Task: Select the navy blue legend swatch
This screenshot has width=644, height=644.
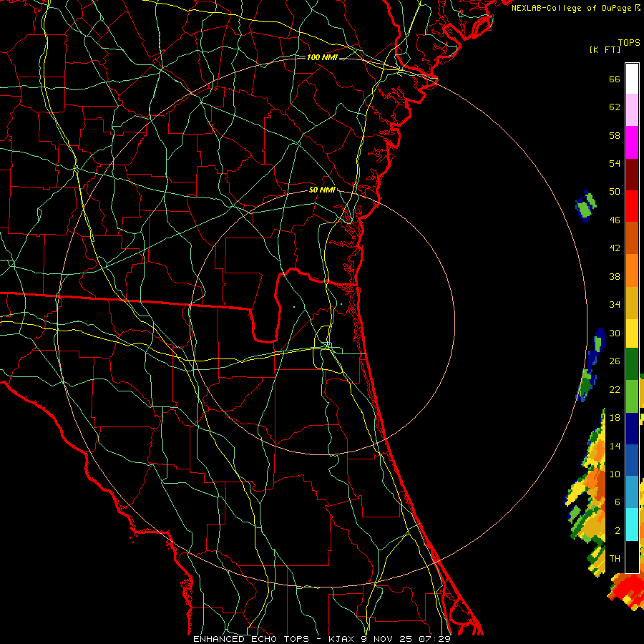Action: 632,429
